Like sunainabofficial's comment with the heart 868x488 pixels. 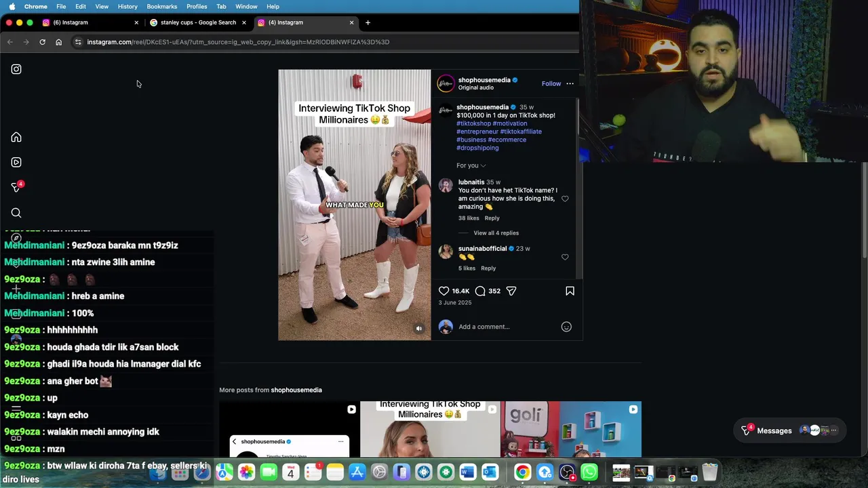click(x=565, y=257)
